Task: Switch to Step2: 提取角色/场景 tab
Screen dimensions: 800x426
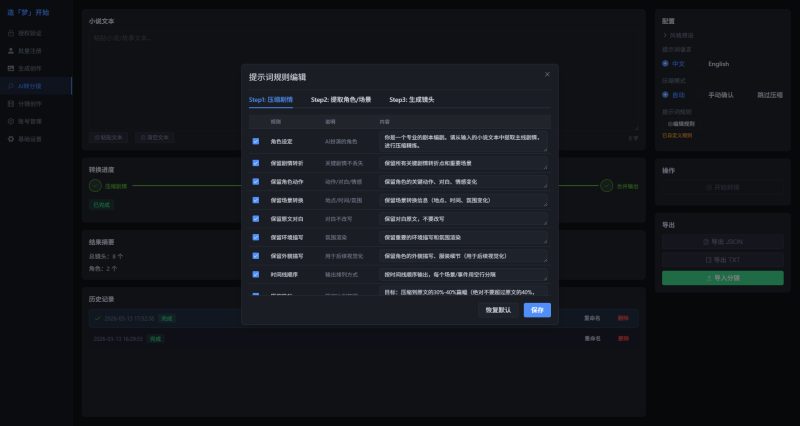Action: click(x=340, y=100)
